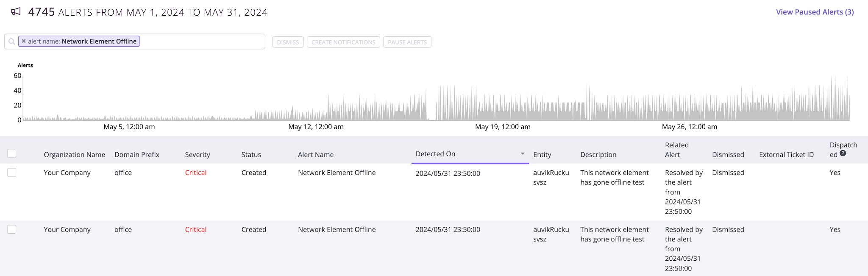Click the Related Alert column header
The height and width of the screenshot is (276, 868).
click(x=677, y=150)
